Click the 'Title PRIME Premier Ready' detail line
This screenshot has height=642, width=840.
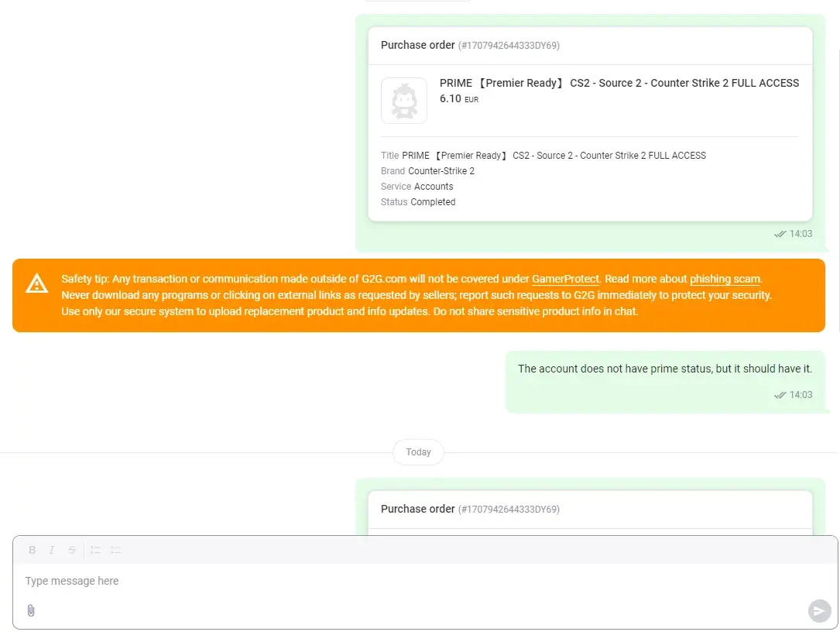[543, 156]
